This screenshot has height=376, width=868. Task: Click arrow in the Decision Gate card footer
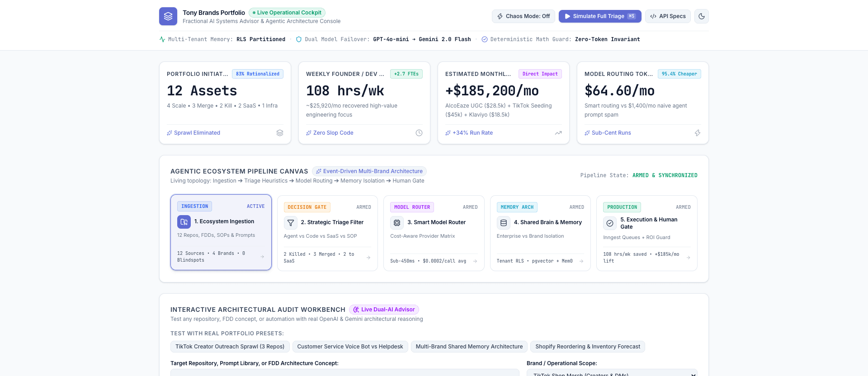(368, 258)
